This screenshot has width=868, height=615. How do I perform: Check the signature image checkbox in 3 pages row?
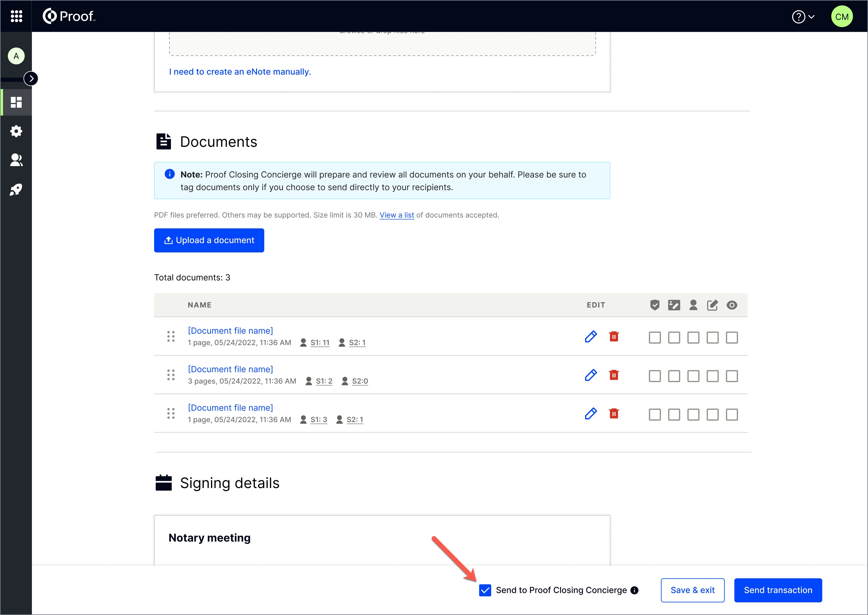click(x=674, y=376)
